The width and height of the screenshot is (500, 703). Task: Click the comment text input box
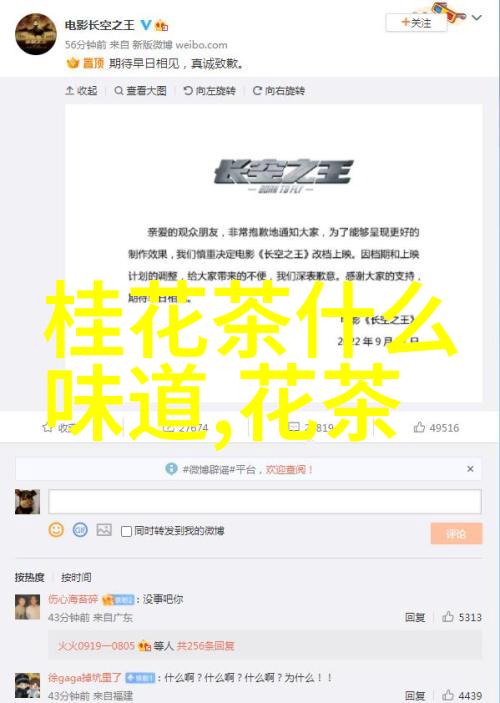tap(265, 501)
